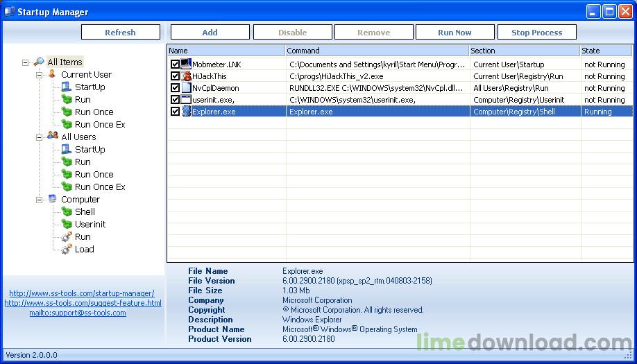Click the Mobmeter.LNK entry icon
This screenshot has height=364, width=637.
coord(186,64)
